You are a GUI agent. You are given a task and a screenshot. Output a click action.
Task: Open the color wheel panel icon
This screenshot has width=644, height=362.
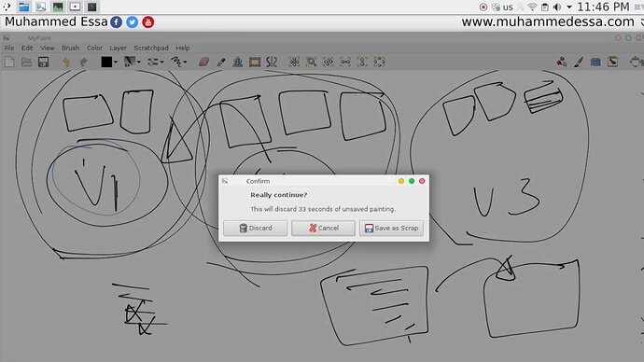point(562,62)
